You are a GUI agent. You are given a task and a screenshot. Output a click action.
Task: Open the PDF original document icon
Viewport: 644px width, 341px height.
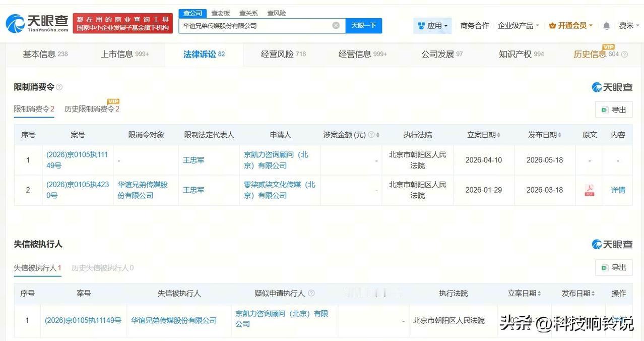589,190
